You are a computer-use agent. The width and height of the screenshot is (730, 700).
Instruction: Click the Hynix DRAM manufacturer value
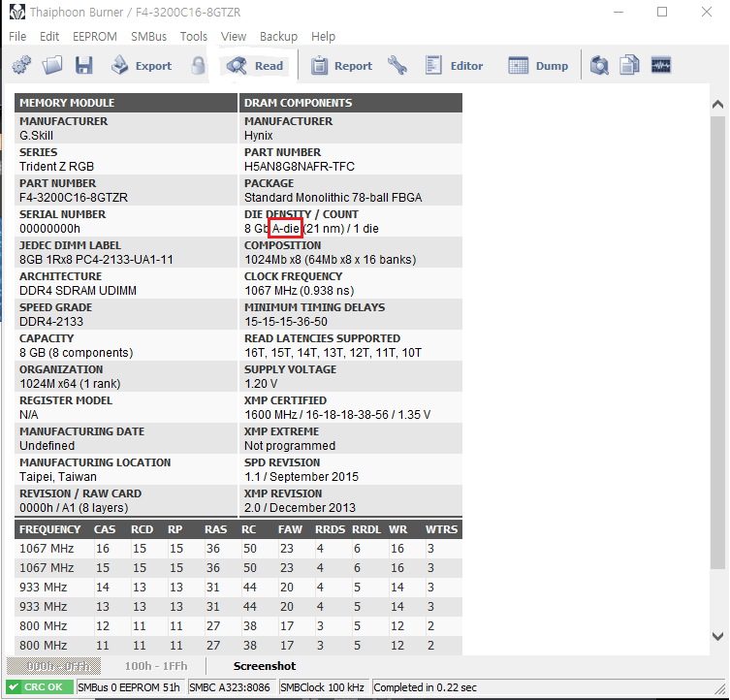click(259, 136)
